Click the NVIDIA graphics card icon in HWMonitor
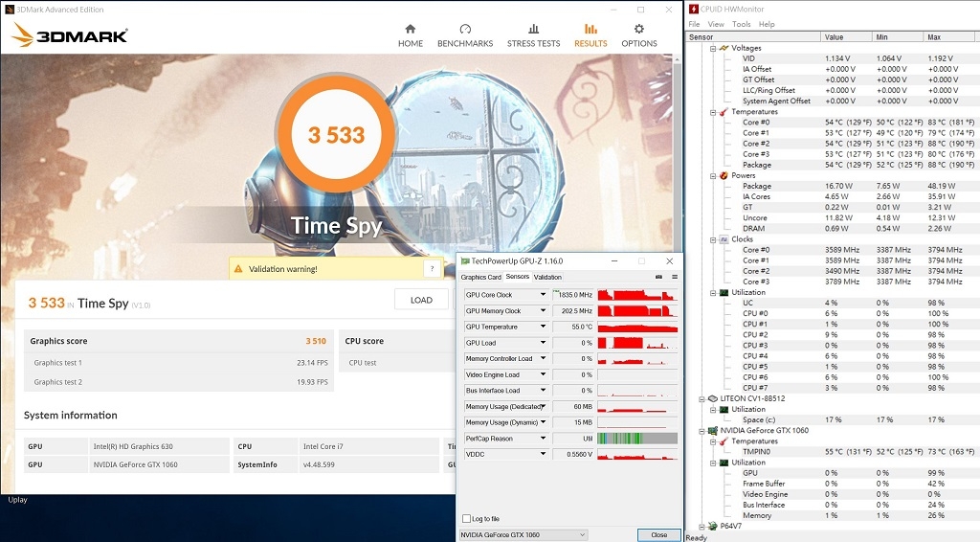The image size is (980, 542). pyautogui.click(x=712, y=430)
